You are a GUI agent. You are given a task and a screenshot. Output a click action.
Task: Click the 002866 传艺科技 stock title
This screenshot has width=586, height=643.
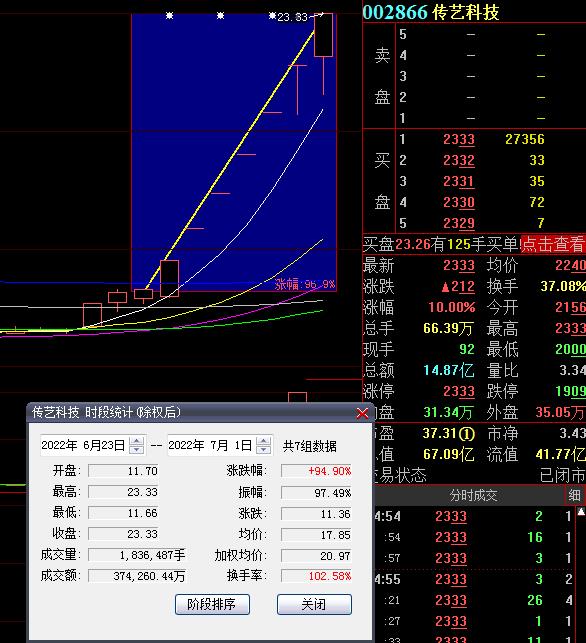431,11
